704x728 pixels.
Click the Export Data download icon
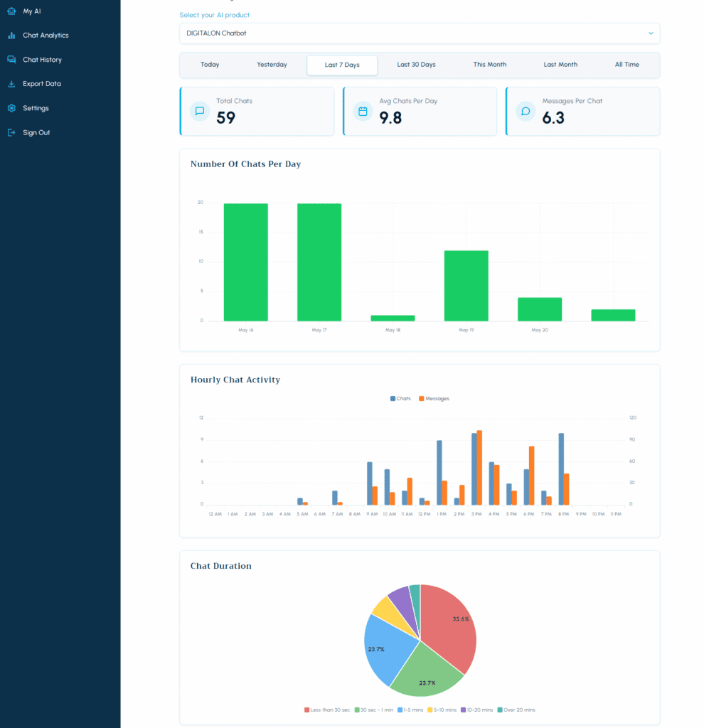[x=11, y=84]
